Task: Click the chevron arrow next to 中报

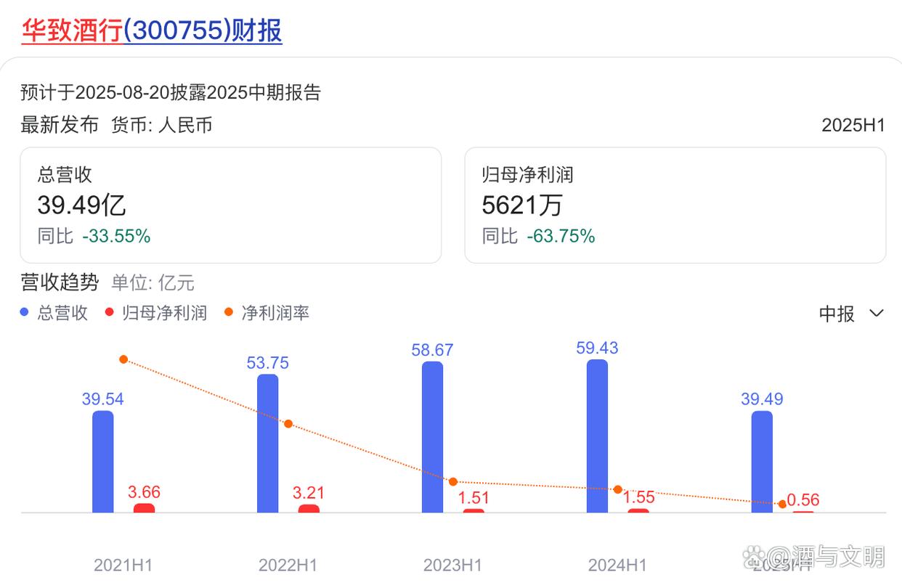Action: point(877,314)
